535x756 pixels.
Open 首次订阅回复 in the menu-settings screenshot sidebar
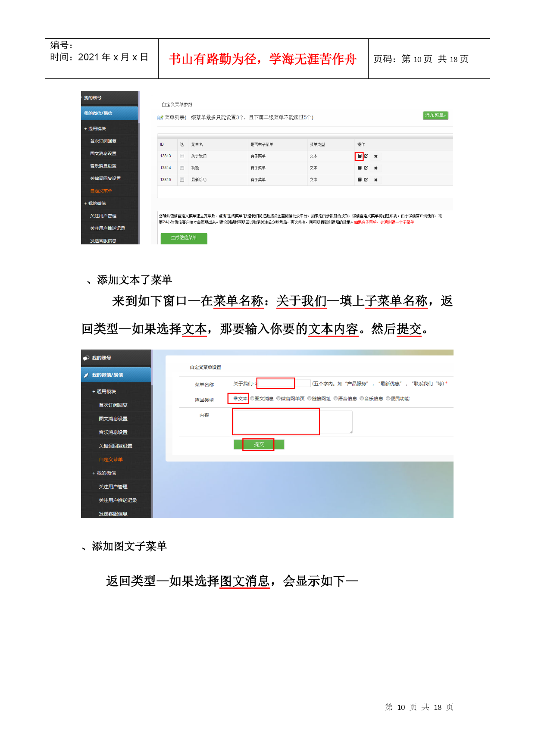tap(113, 405)
